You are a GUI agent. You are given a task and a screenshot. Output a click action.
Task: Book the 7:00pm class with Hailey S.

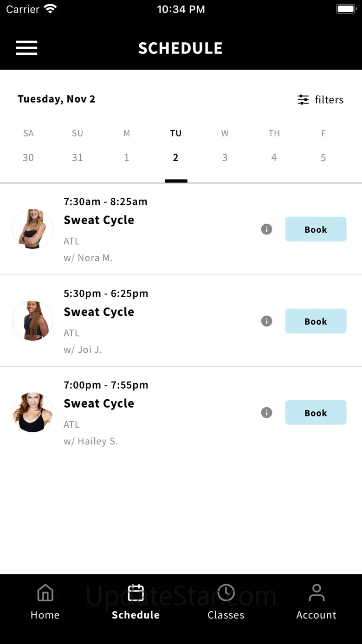[x=316, y=412]
